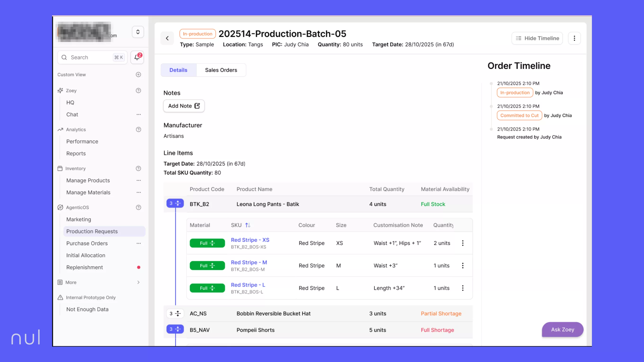Click the AgenticOS icon in sidebar
Screen dimensions: 644x362
(x=60, y=207)
